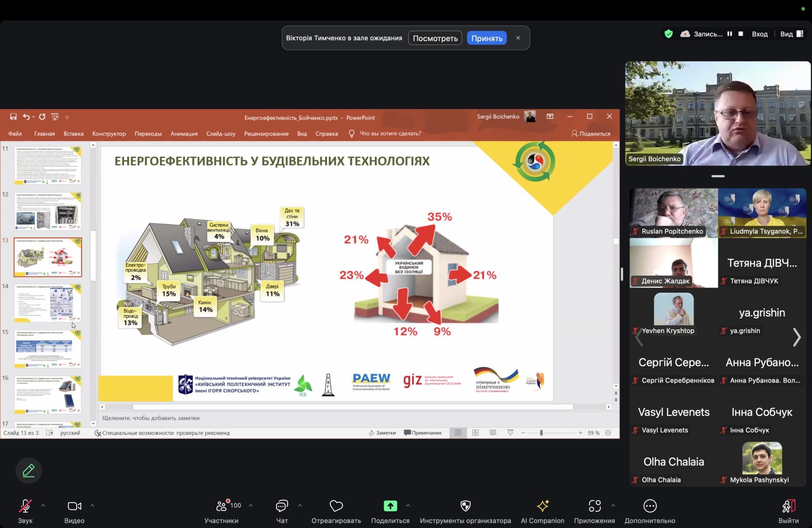
Task: Open Инструменты организатора shield icon
Action: pyautogui.click(x=465, y=506)
